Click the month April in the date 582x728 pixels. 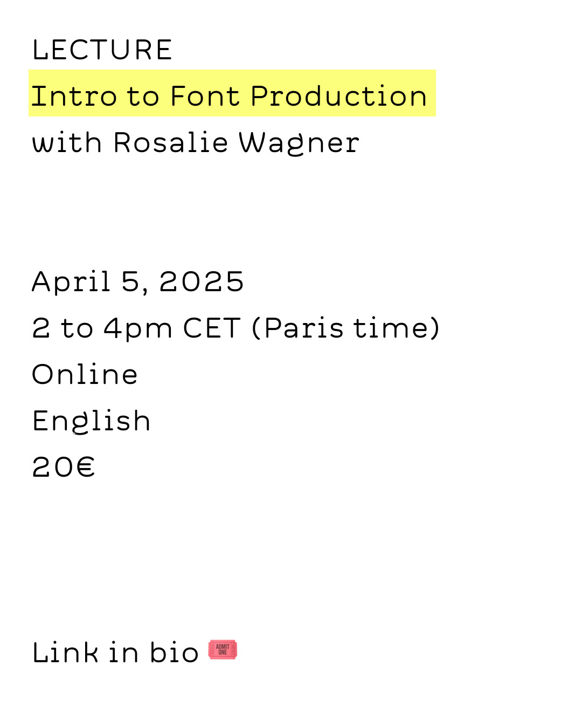coord(71,283)
